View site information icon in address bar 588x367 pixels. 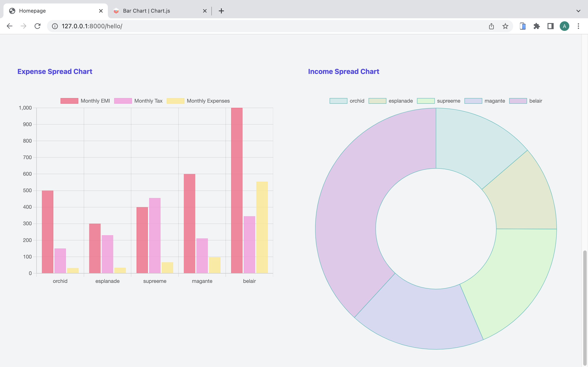[55, 26]
